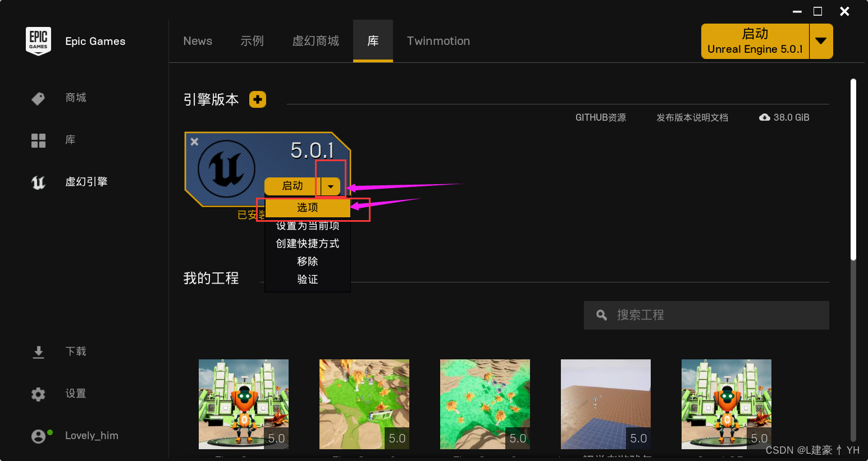Open the dropdown arrow beside 启动 on engine card
868x461 pixels.
(x=331, y=186)
